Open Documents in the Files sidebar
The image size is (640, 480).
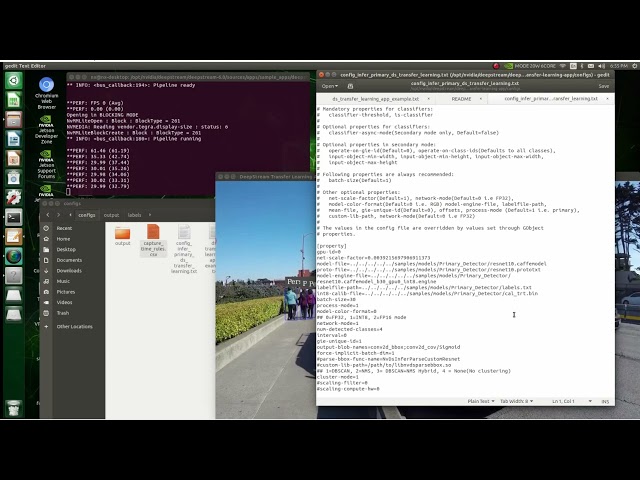72,260
